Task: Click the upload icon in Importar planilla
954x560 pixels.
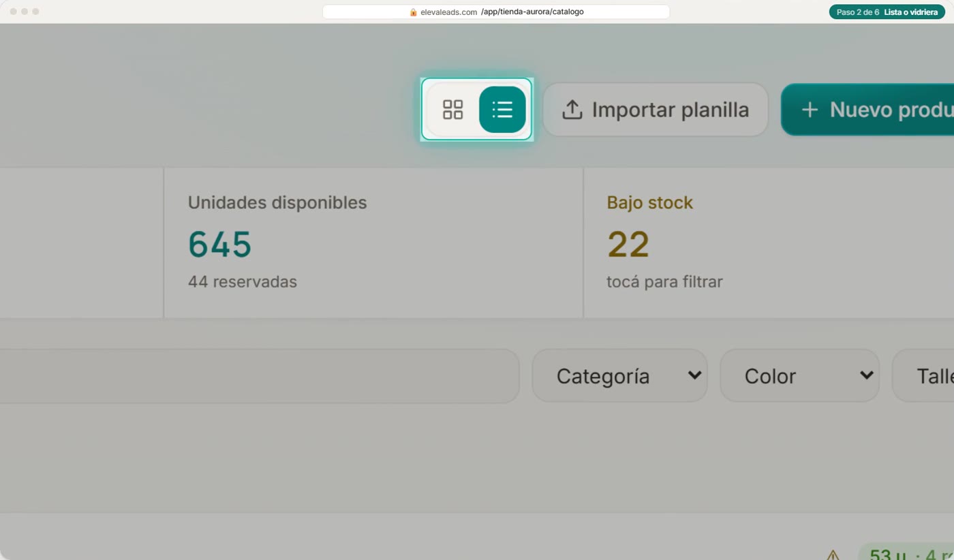Action: click(572, 110)
